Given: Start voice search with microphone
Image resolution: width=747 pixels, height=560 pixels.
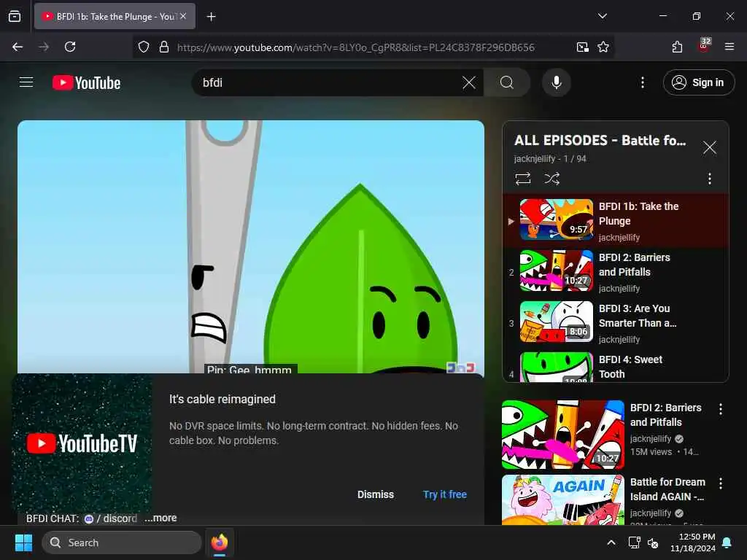Looking at the screenshot, I should coord(556,82).
